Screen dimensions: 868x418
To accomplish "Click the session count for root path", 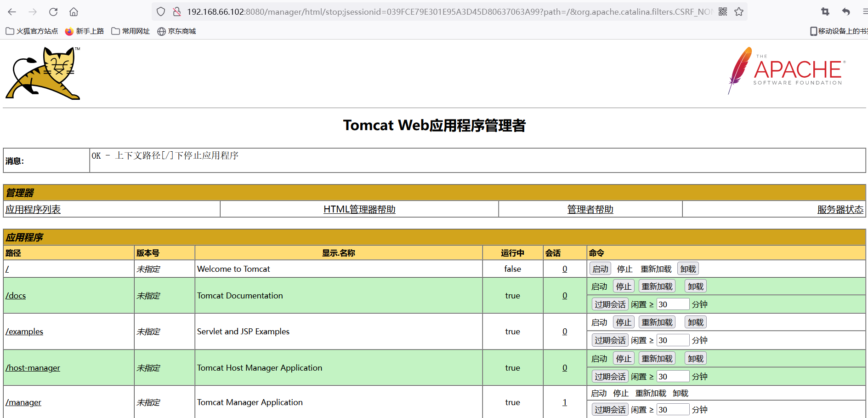I will point(565,269).
